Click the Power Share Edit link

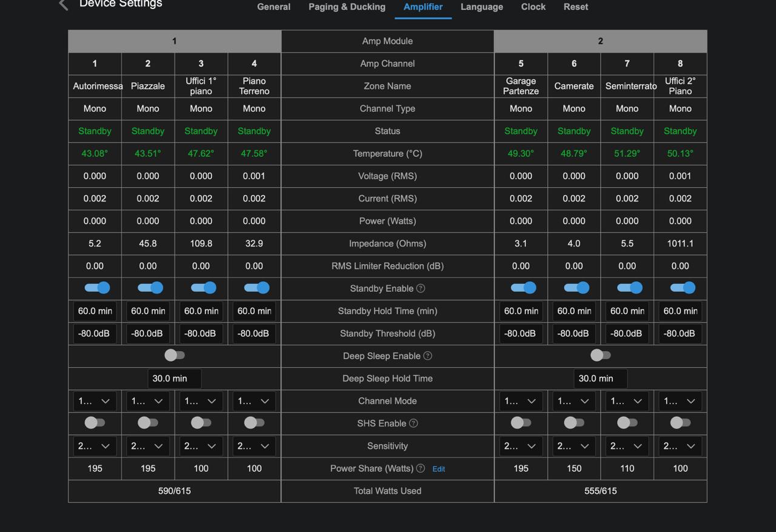click(x=439, y=469)
